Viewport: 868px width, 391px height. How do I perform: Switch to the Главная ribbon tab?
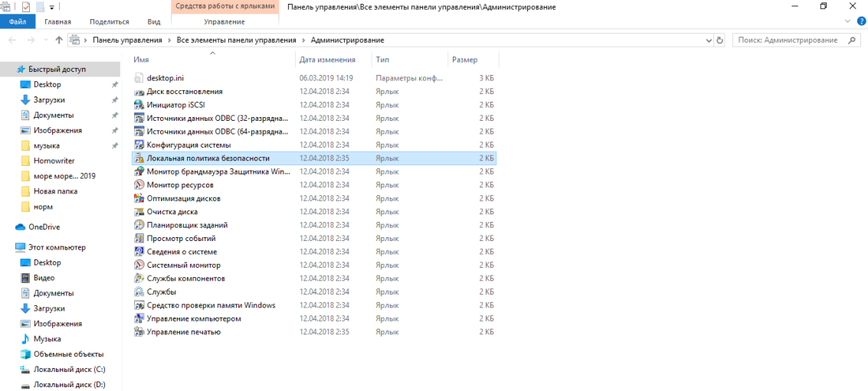[x=58, y=21]
